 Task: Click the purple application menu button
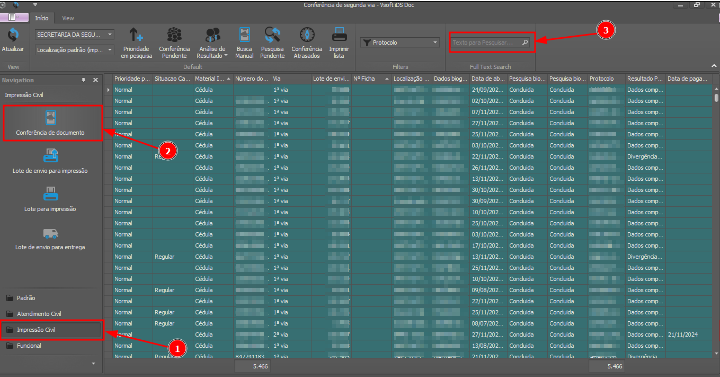(14, 17)
